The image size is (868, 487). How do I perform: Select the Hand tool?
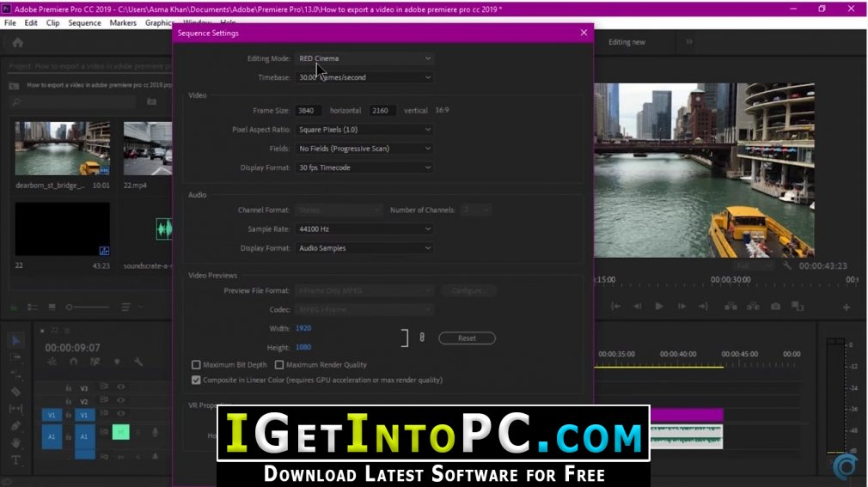[16, 443]
